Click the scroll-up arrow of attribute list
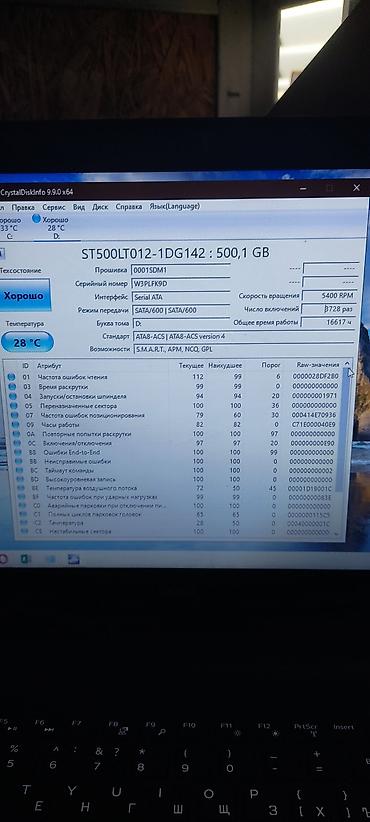The height and width of the screenshot is (822, 370). click(347, 364)
